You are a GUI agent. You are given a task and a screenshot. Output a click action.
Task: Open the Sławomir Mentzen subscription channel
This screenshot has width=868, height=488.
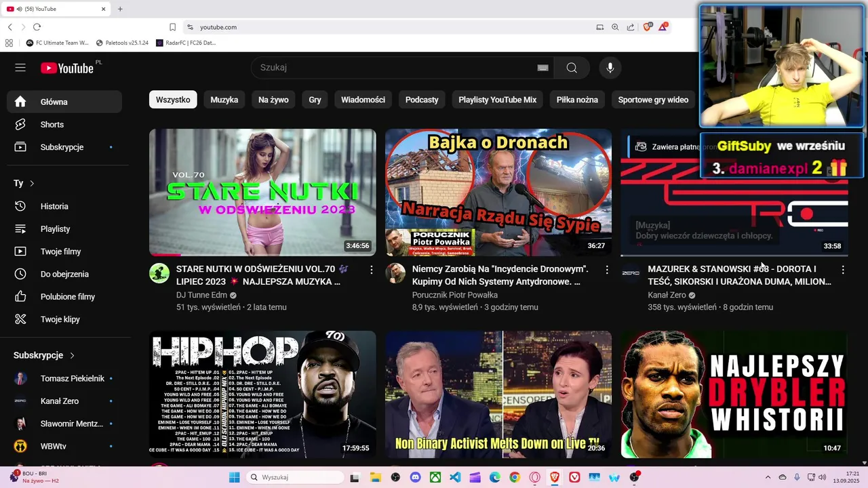pyautogui.click(x=64, y=424)
